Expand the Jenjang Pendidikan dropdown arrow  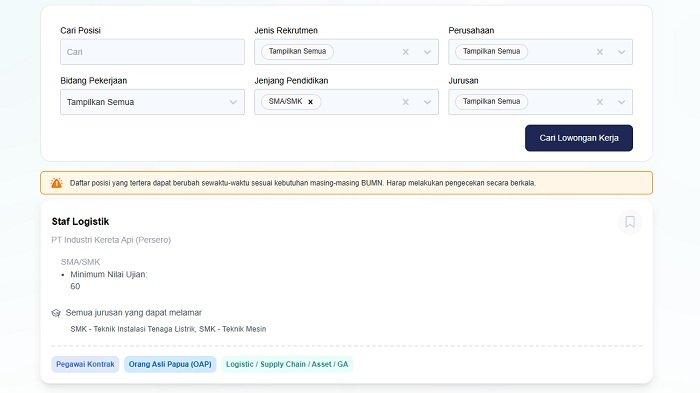(x=427, y=102)
